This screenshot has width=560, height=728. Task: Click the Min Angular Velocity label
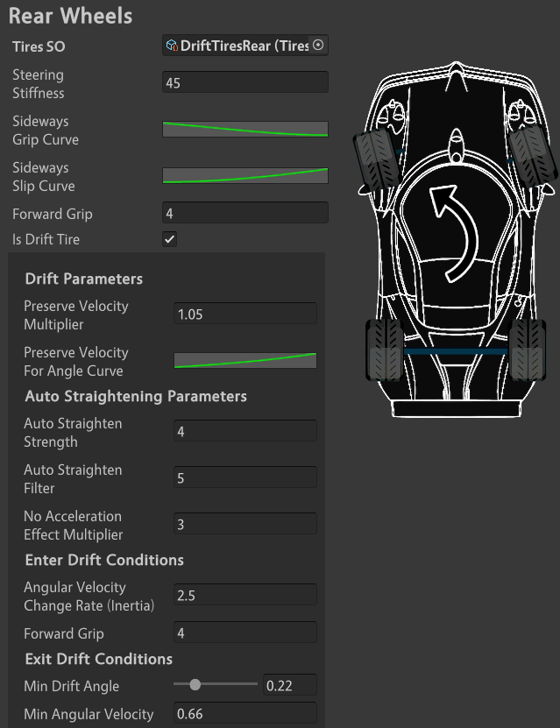(89, 714)
